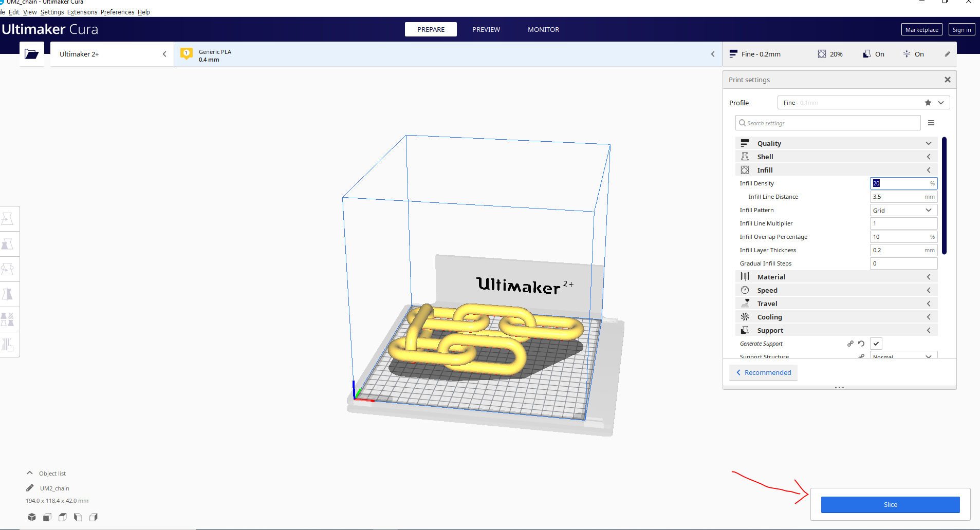
Task: Expand the Shell settings section
Action: click(x=836, y=157)
